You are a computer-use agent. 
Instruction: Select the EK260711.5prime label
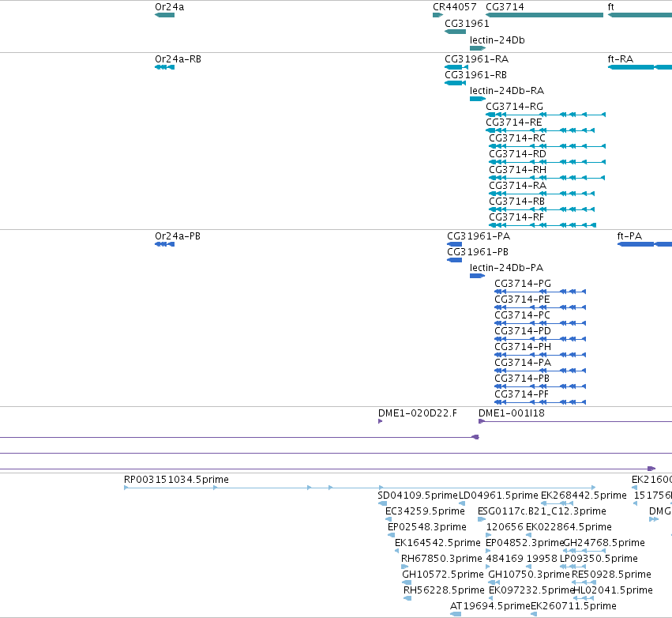(x=574, y=606)
